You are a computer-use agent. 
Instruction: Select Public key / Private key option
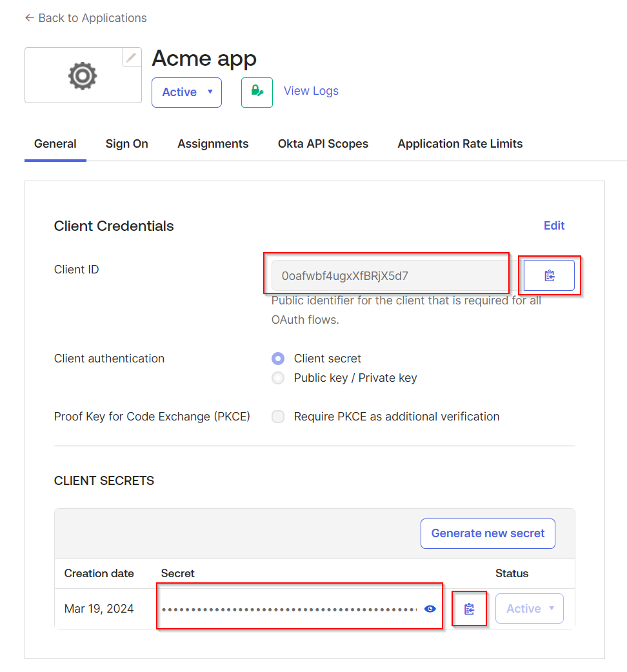click(x=278, y=378)
